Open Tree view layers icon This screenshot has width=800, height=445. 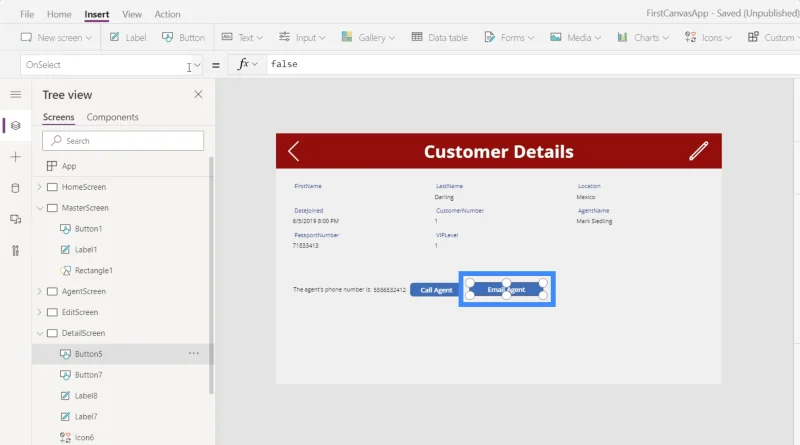[x=16, y=126]
